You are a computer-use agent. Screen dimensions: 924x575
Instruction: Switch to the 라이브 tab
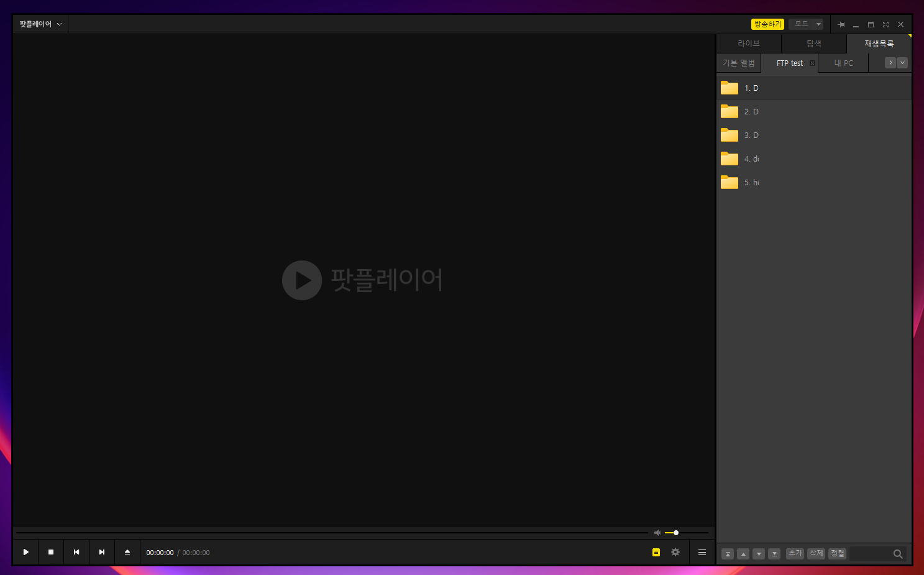[x=749, y=44]
